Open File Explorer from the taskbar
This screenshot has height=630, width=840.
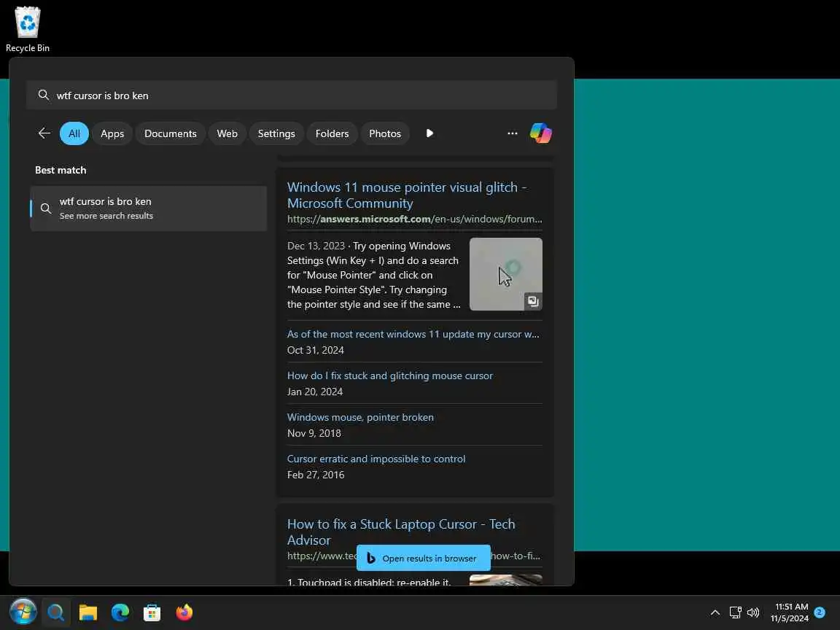tap(87, 612)
